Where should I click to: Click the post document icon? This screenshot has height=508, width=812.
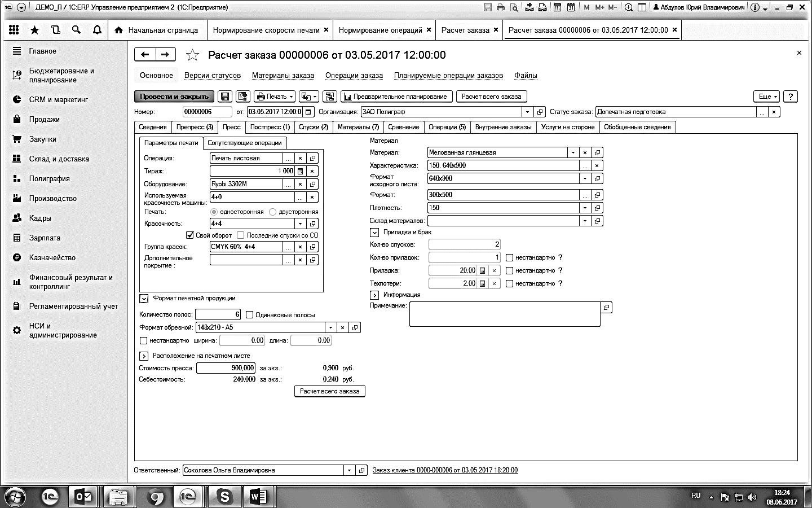point(242,97)
